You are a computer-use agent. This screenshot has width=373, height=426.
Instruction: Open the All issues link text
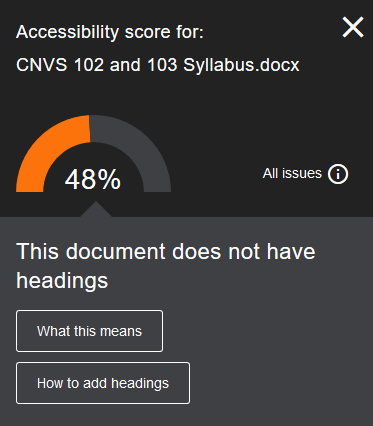[x=292, y=174]
